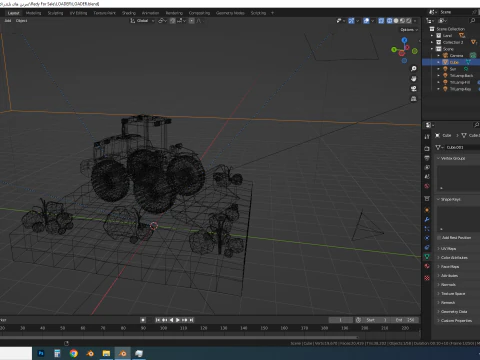Click the current frame number field
This screenshot has height=360, width=480.
click(340, 320)
